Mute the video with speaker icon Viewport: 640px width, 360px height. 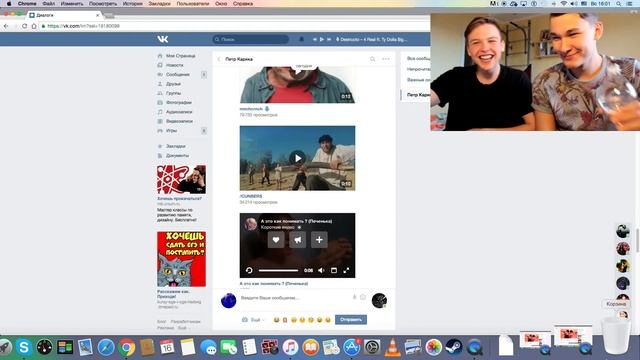[321, 270]
